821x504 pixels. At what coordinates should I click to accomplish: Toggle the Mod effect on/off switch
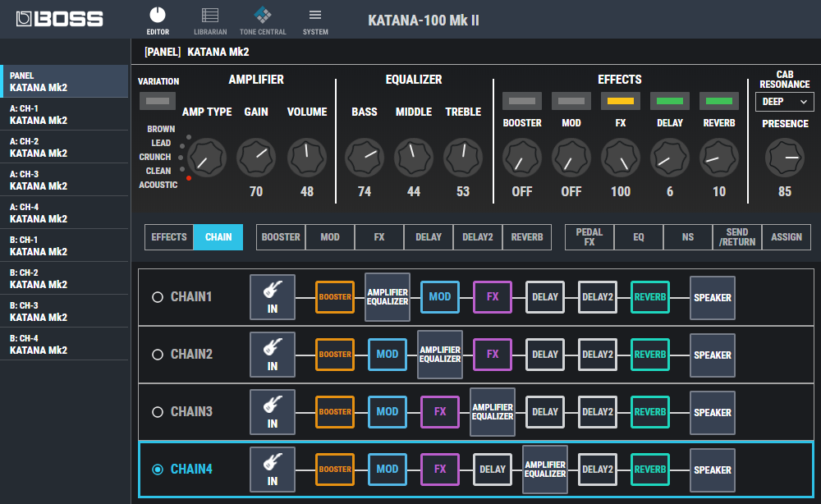point(571,101)
